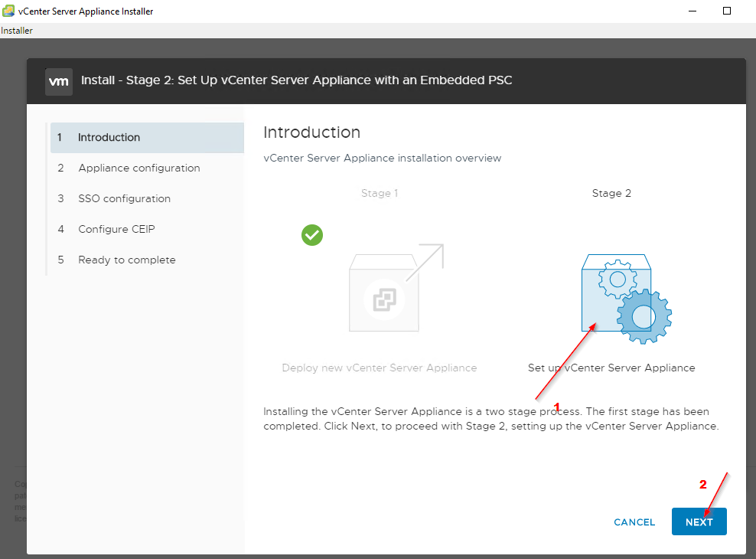Minimize the installer window
756x559 pixels.
692,11
